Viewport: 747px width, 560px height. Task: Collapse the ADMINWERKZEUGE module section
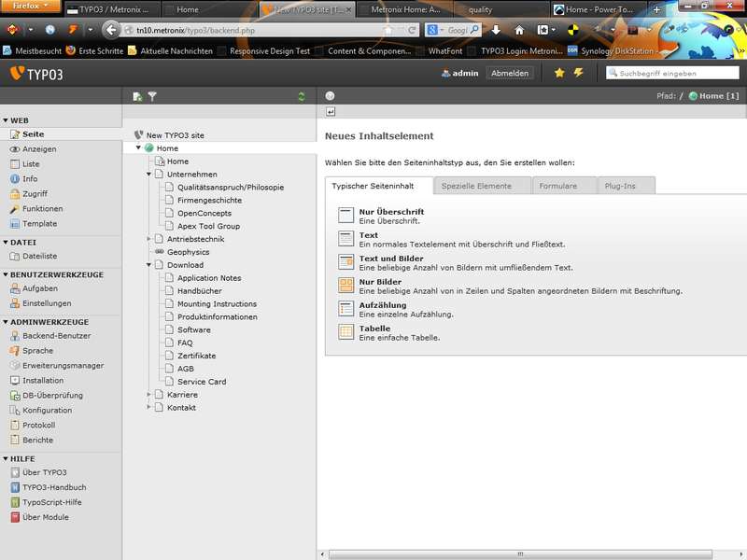pyautogui.click(x=5, y=322)
